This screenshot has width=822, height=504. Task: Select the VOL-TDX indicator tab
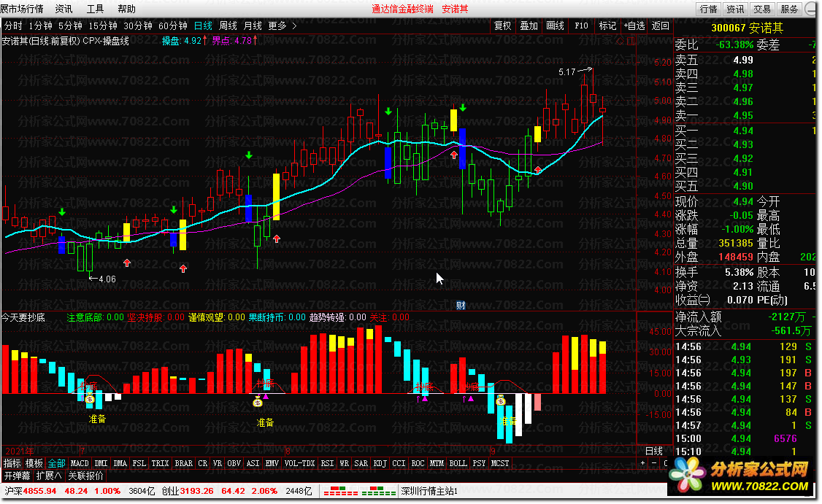click(x=300, y=463)
